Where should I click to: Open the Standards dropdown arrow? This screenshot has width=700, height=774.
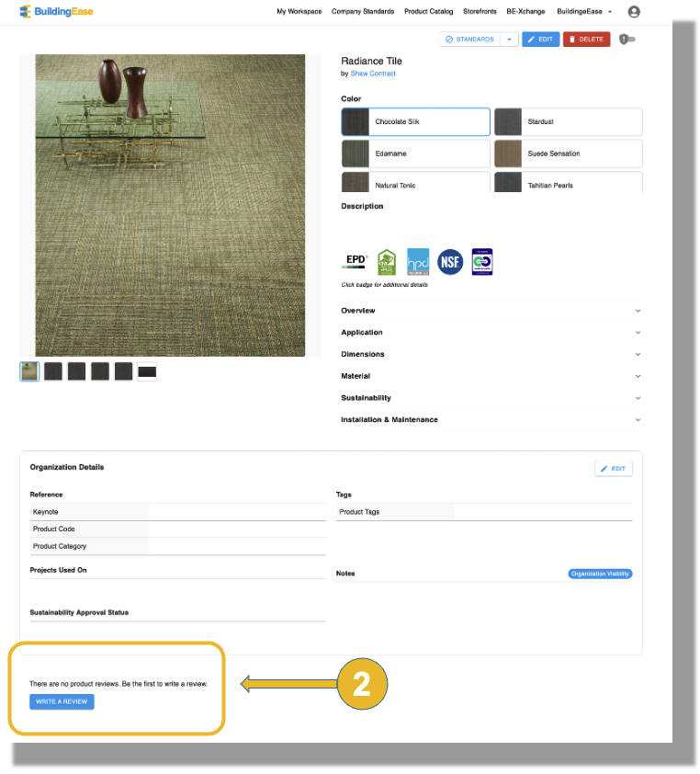coord(510,40)
